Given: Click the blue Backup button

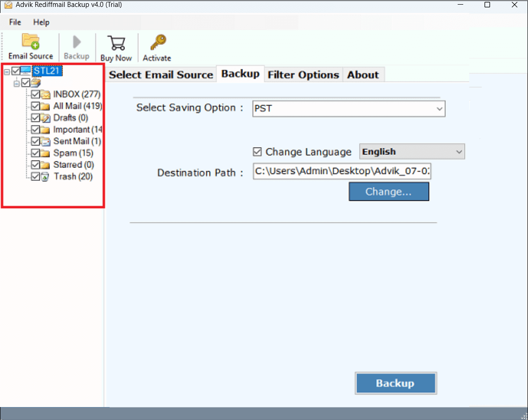Looking at the screenshot, I should [396, 383].
